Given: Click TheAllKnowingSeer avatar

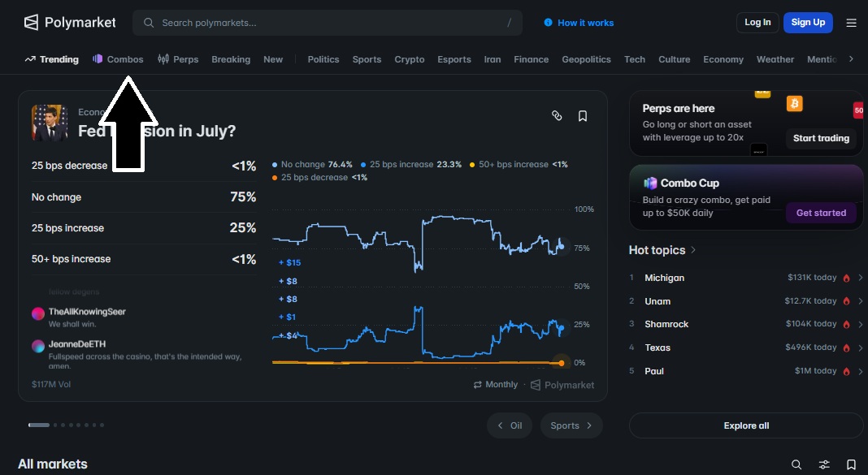Looking at the screenshot, I should click(x=38, y=313).
